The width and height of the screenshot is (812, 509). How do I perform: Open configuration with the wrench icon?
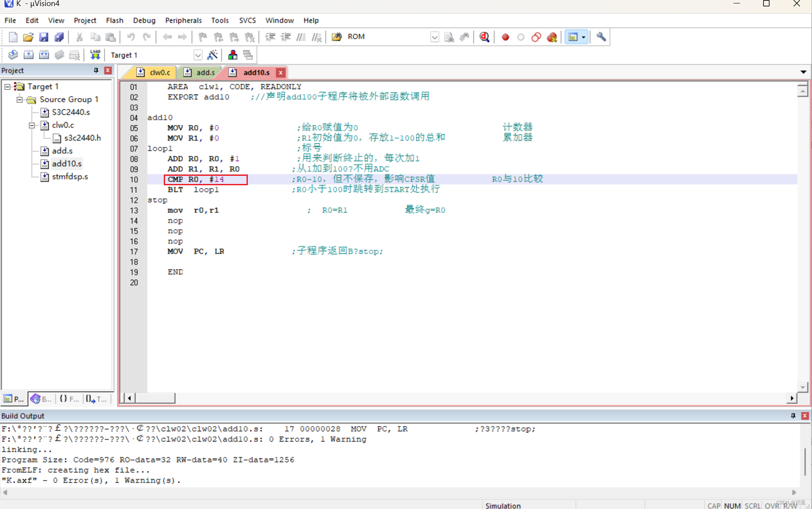tap(601, 37)
